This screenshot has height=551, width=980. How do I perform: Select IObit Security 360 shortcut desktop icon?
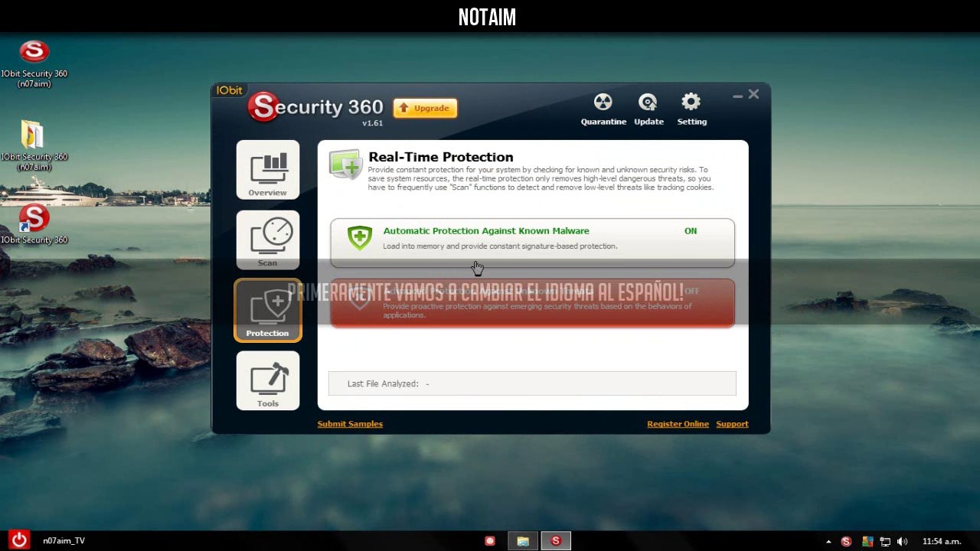click(x=34, y=224)
